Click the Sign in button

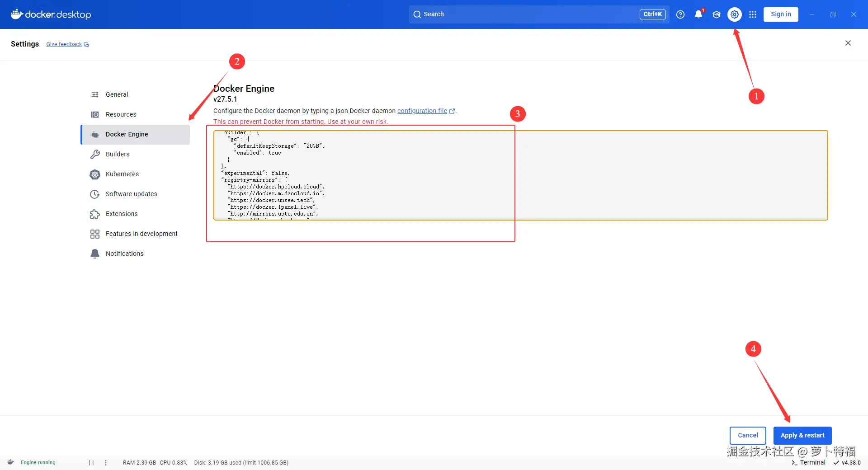(x=781, y=14)
